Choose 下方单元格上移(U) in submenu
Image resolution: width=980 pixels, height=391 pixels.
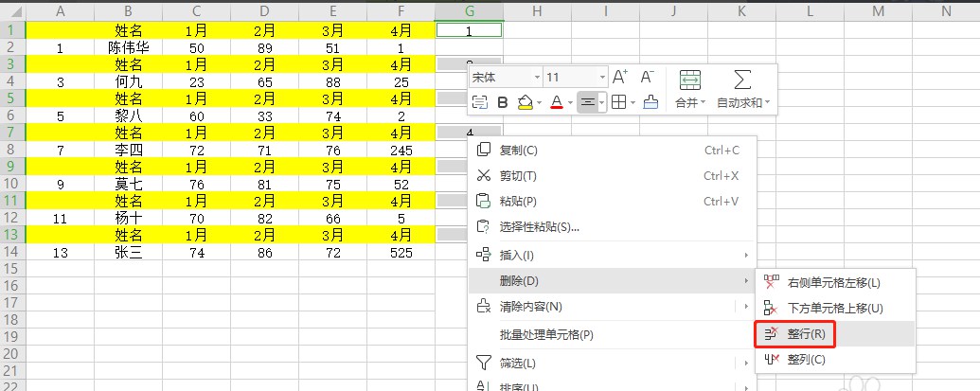point(835,308)
